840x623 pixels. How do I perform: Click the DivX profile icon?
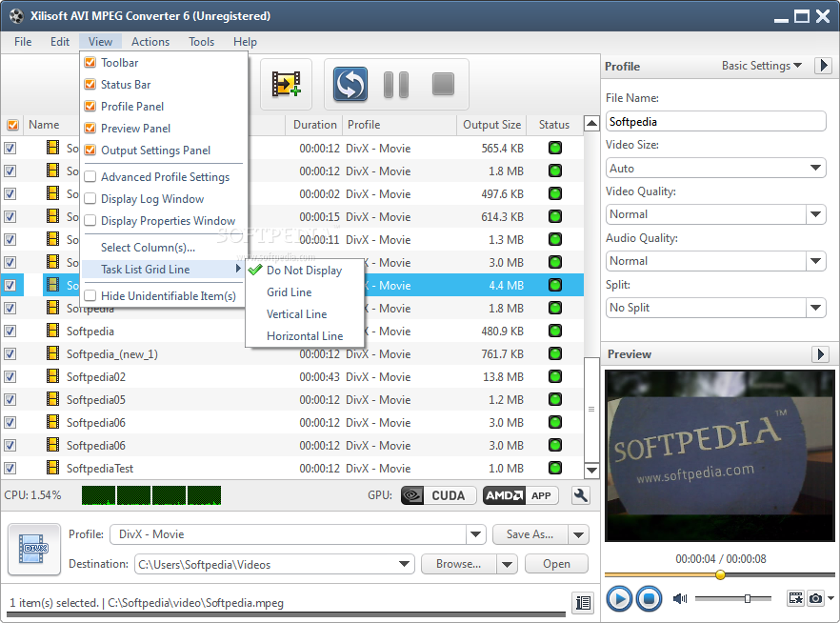[x=34, y=549]
